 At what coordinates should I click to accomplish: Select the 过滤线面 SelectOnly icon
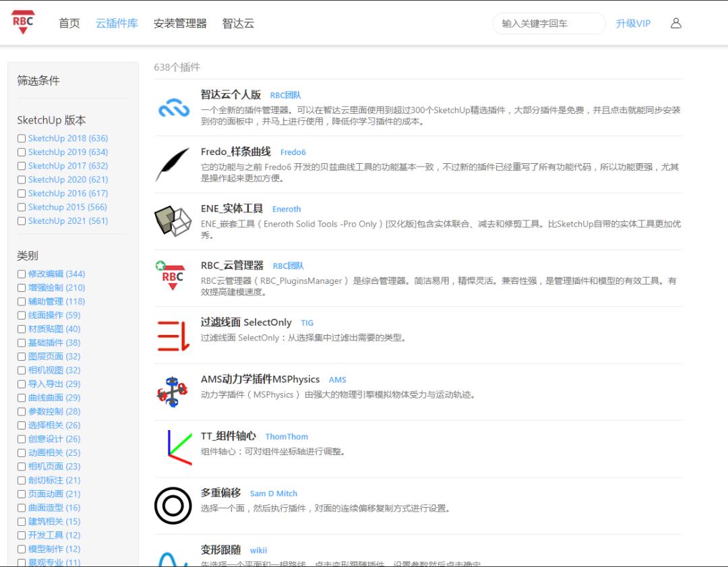tap(174, 332)
